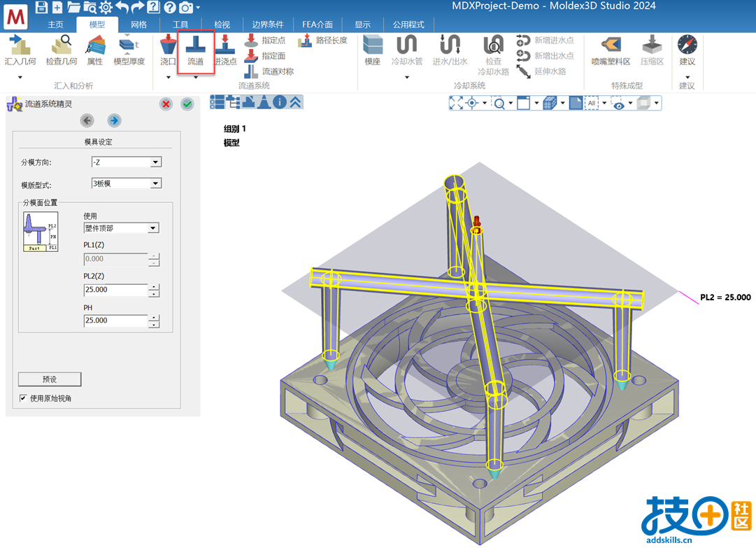Toggle the eye visibility icon in view toolbar

(x=619, y=103)
